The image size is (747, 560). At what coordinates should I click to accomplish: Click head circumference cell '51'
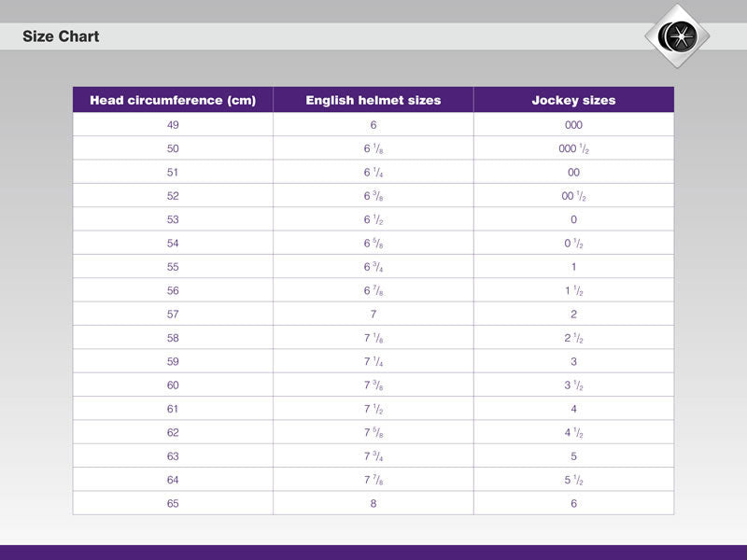point(173,173)
